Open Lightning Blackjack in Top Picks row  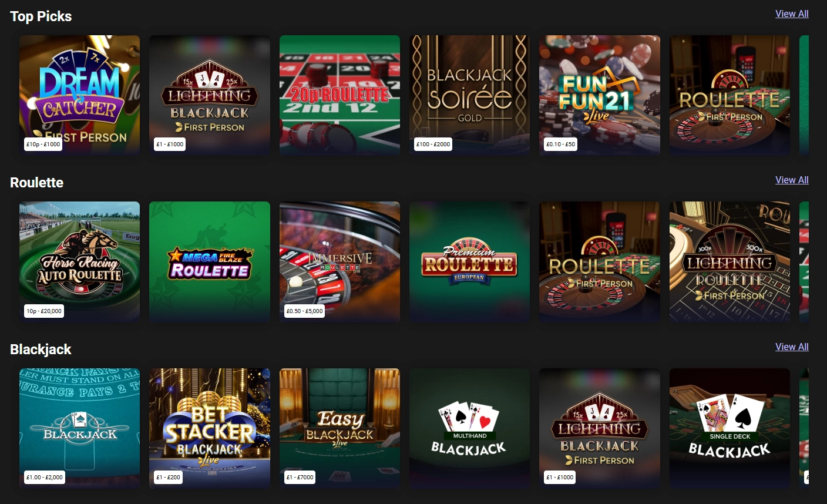click(210, 96)
